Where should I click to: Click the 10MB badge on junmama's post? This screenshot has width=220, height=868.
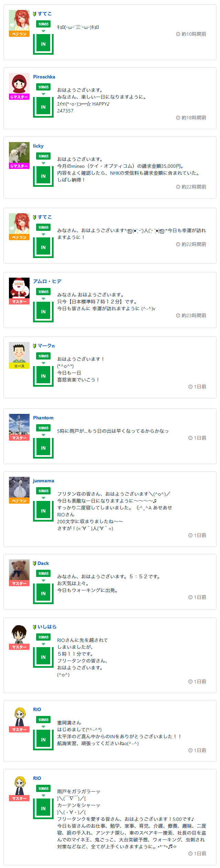click(43, 491)
